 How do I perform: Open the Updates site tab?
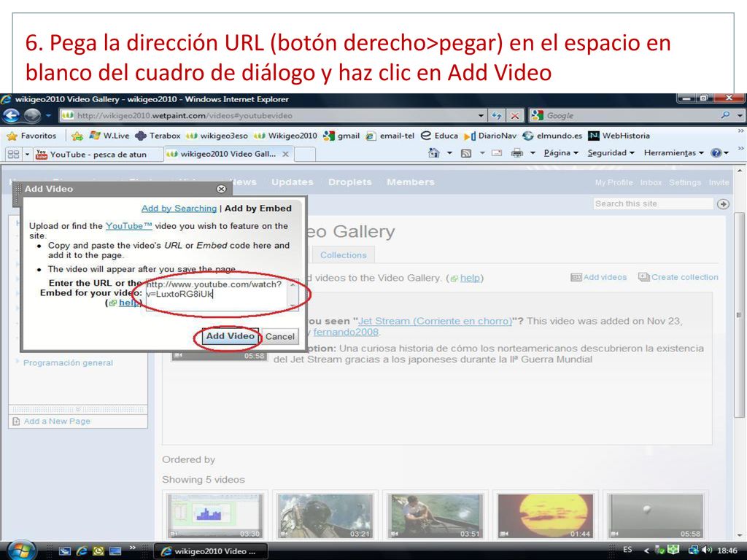coord(292,182)
